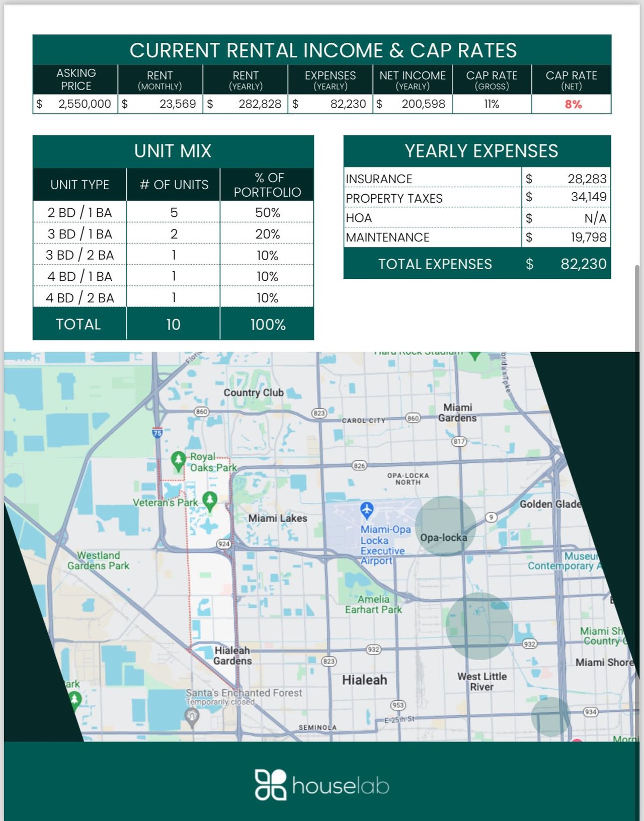This screenshot has width=644, height=821.
Task: Click the circled 9 route shield
Action: point(491,517)
